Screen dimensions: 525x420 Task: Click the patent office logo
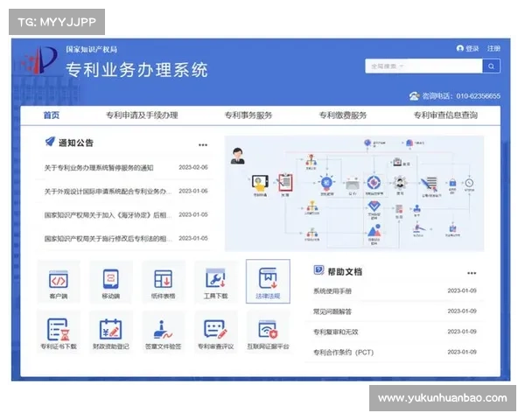click(39, 59)
